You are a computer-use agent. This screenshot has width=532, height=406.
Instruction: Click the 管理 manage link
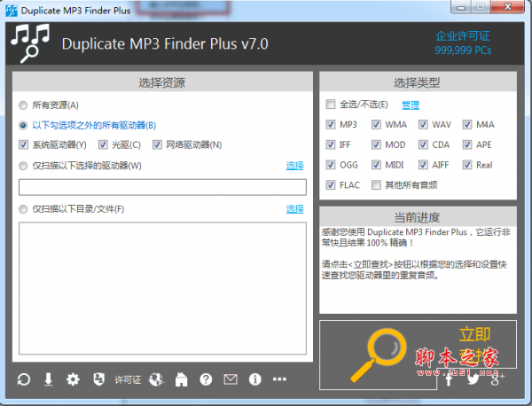(x=411, y=105)
